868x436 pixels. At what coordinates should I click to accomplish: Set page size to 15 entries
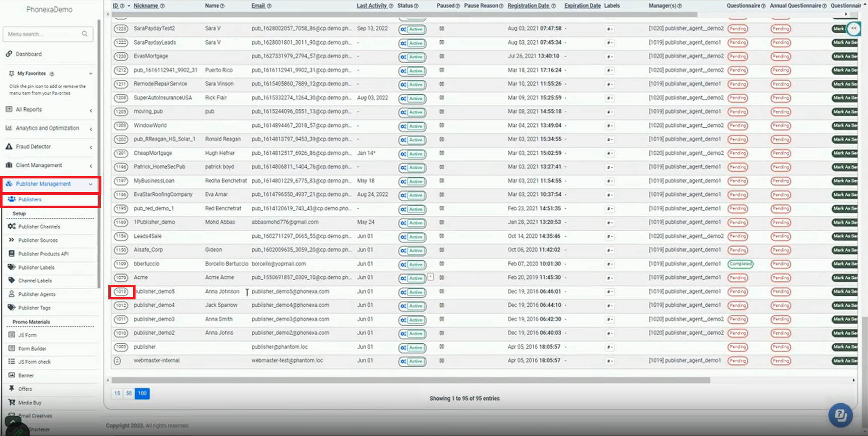(x=117, y=393)
